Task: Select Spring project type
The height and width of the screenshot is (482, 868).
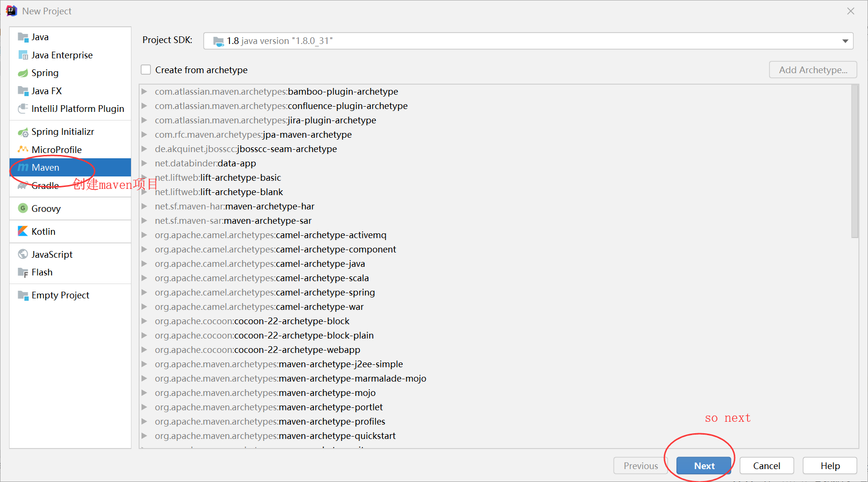Action: click(70, 73)
